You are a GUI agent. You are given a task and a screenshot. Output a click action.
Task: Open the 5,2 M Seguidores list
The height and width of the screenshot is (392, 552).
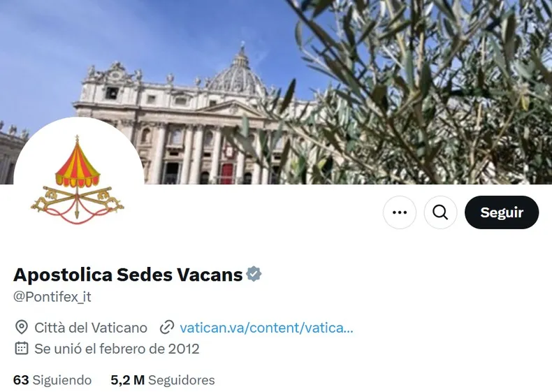[x=163, y=380]
